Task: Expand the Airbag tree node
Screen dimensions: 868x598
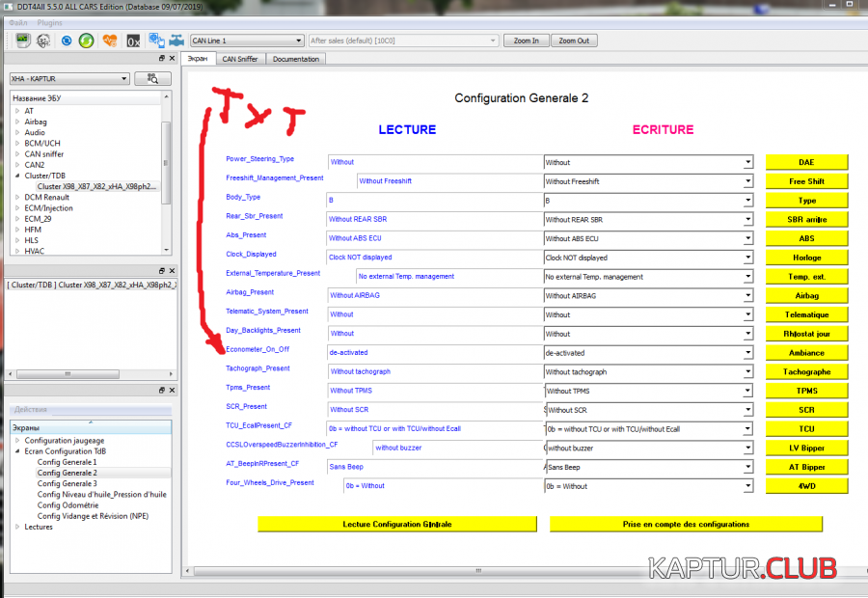Action: point(17,122)
